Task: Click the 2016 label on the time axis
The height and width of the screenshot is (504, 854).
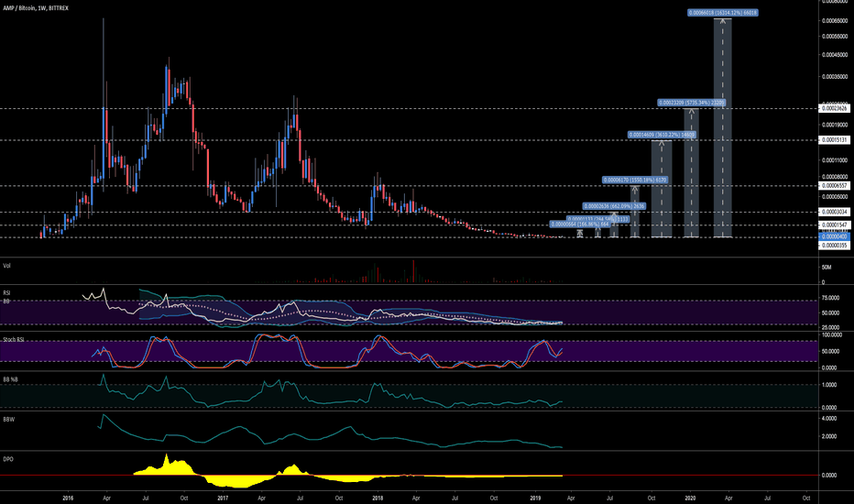Action: (x=68, y=498)
